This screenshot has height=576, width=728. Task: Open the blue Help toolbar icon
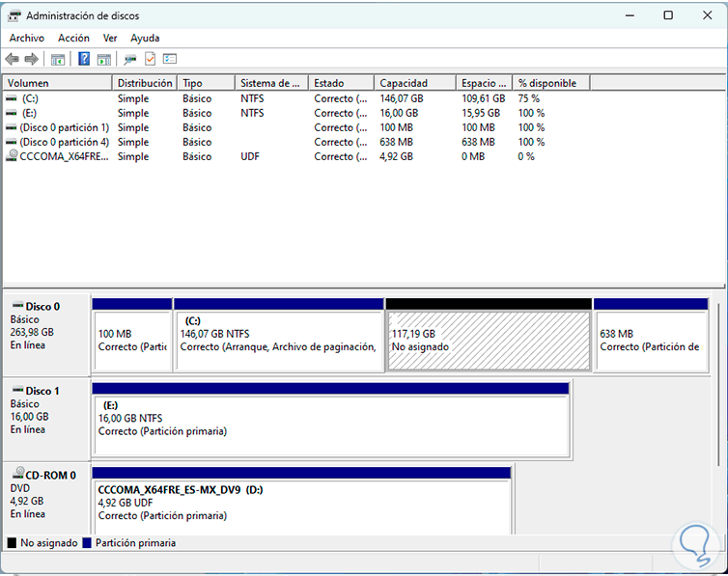coord(84,59)
